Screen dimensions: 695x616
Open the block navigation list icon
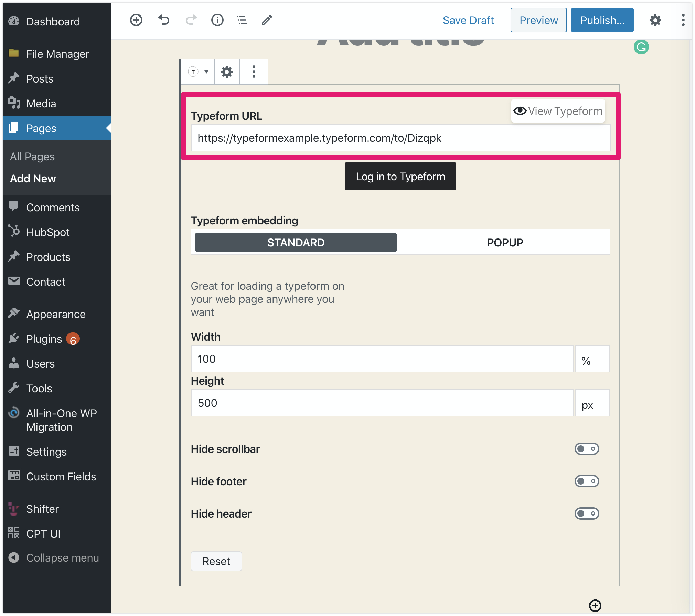pyautogui.click(x=242, y=20)
